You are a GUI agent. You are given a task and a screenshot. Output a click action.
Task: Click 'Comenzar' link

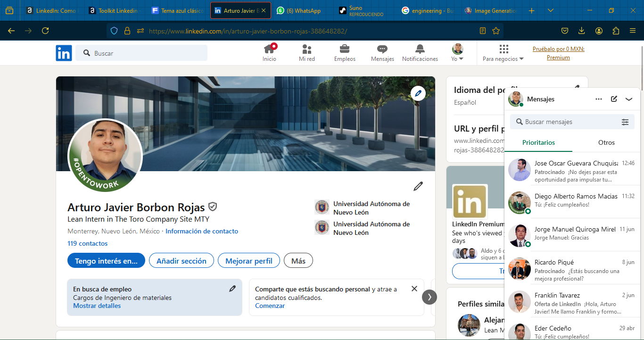[x=270, y=306]
